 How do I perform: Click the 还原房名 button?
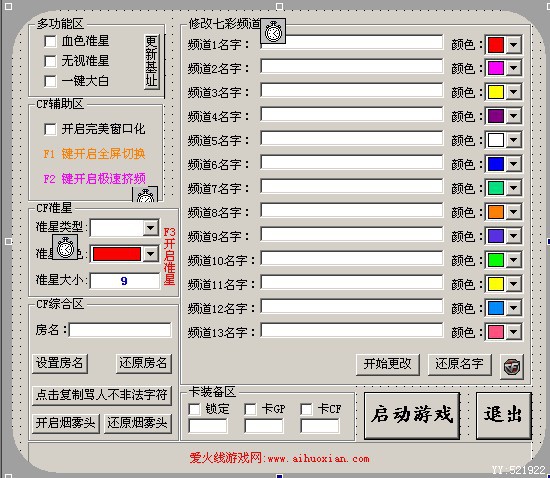[143, 363]
